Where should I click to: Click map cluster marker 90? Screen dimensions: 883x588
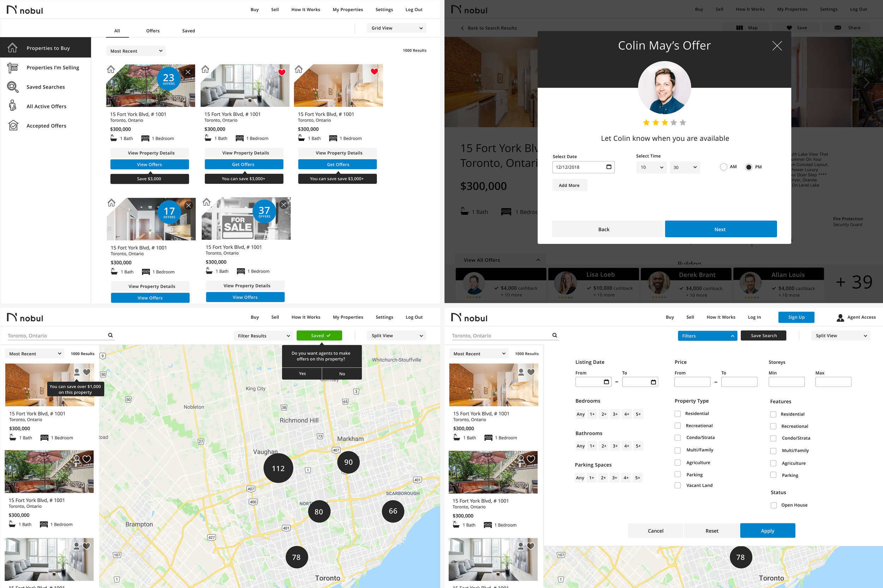[348, 462]
